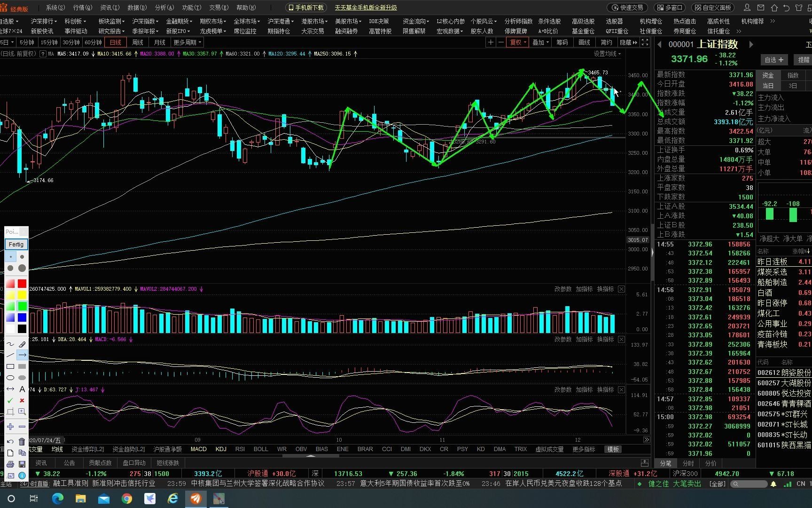Screen dimensions: 812x508
Task: Select the double-headed arrow tool
Action: click(x=10, y=389)
